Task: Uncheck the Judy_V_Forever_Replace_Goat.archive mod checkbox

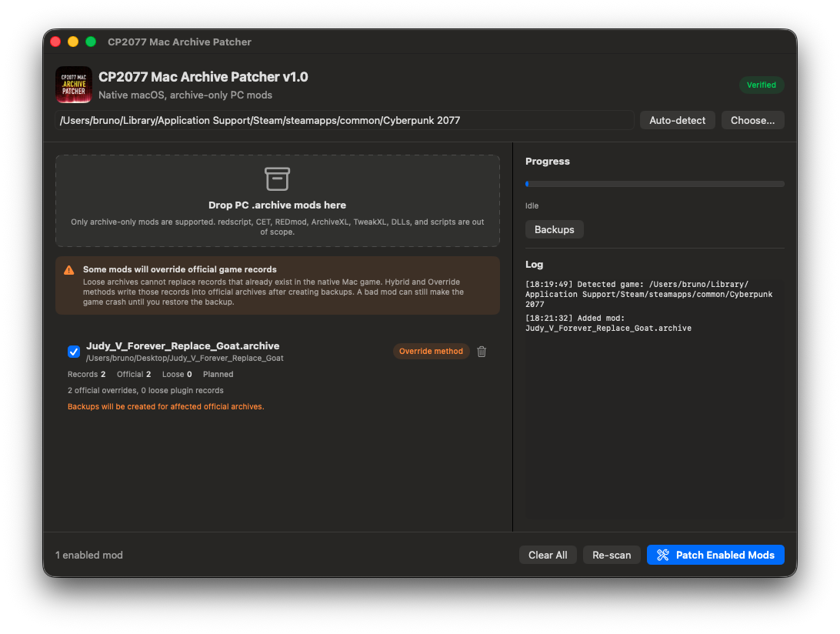Action: click(x=74, y=352)
